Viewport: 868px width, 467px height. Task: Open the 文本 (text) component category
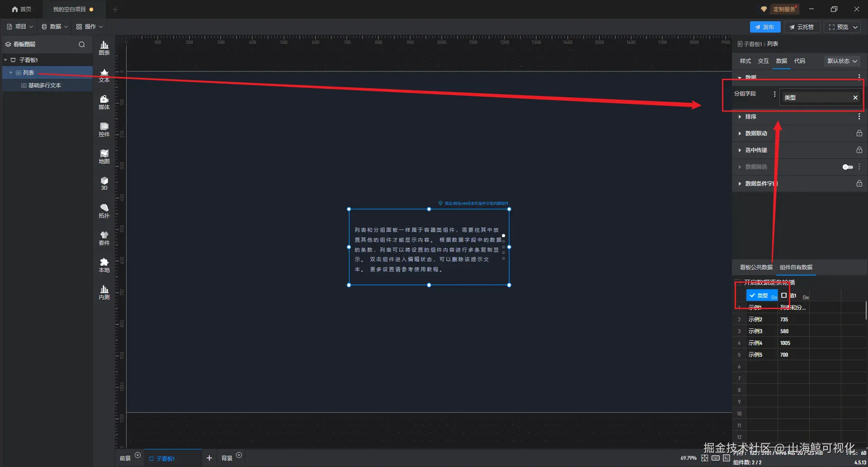pyautogui.click(x=104, y=75)
